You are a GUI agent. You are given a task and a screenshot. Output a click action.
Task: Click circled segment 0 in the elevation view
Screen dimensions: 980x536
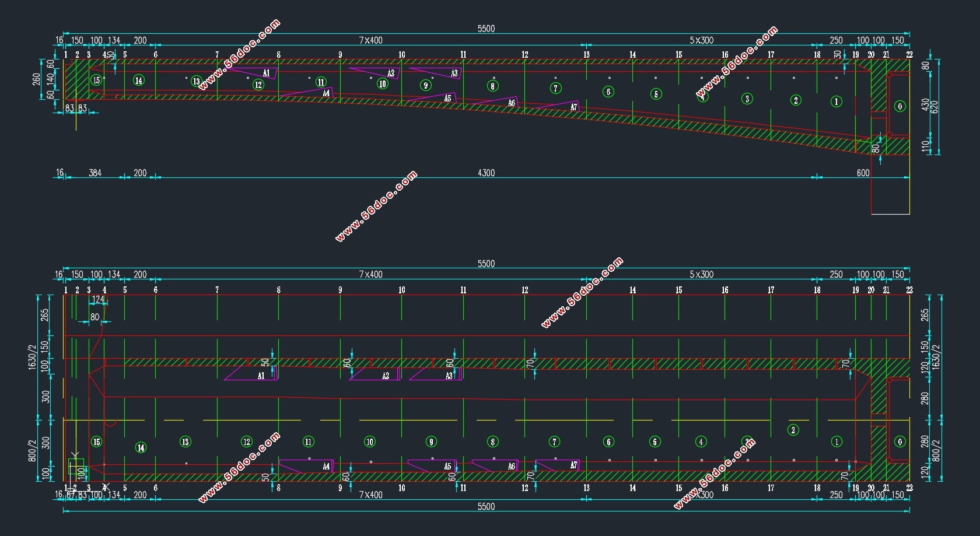pyautogui.click(x=900, y=106)
